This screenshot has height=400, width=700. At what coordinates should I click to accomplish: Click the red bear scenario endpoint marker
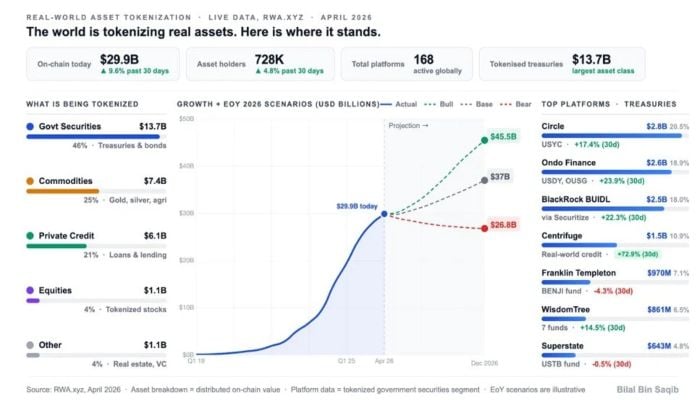pos(484,228)
